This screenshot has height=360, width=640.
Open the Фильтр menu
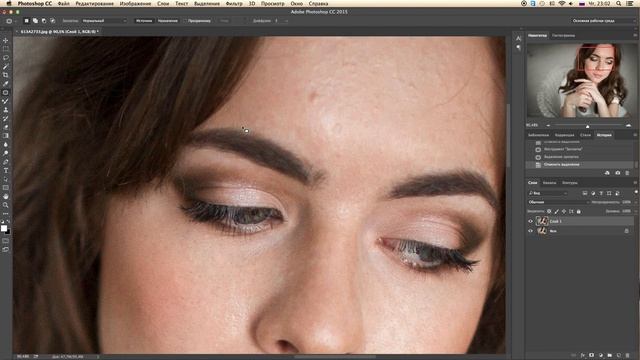(234, 3)
